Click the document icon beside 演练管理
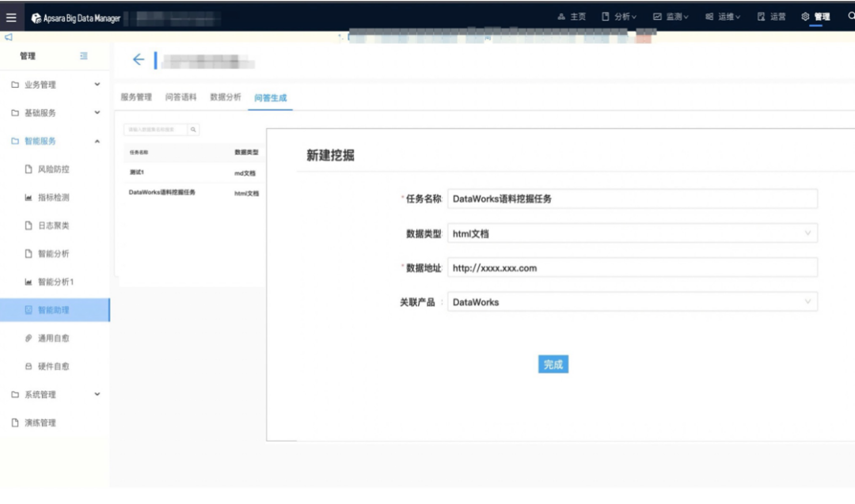Viewport: 855px width, 504px height. (x=15, y=423)
